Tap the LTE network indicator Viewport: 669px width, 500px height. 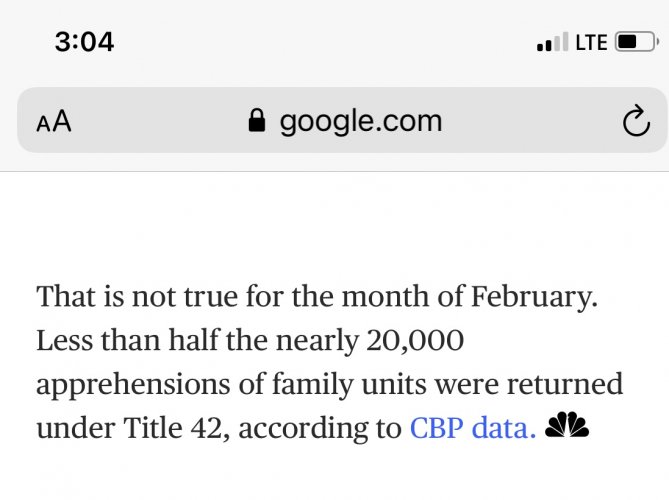591,43
